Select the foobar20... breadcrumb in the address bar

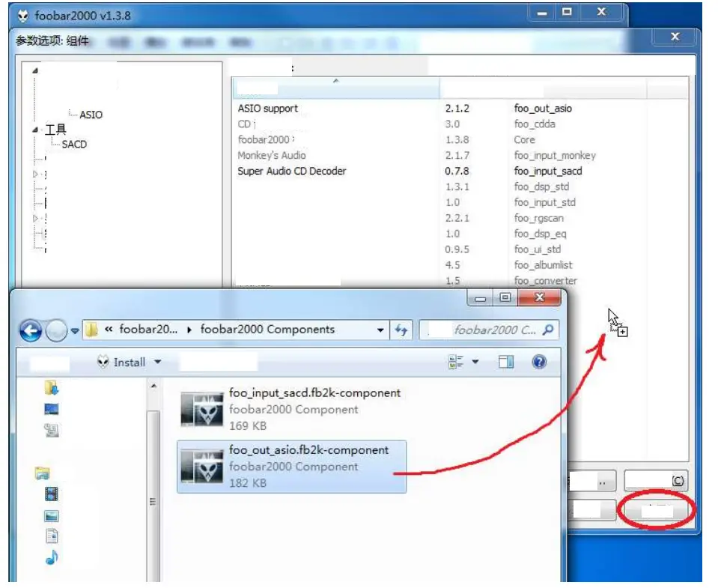pos(148,330)
